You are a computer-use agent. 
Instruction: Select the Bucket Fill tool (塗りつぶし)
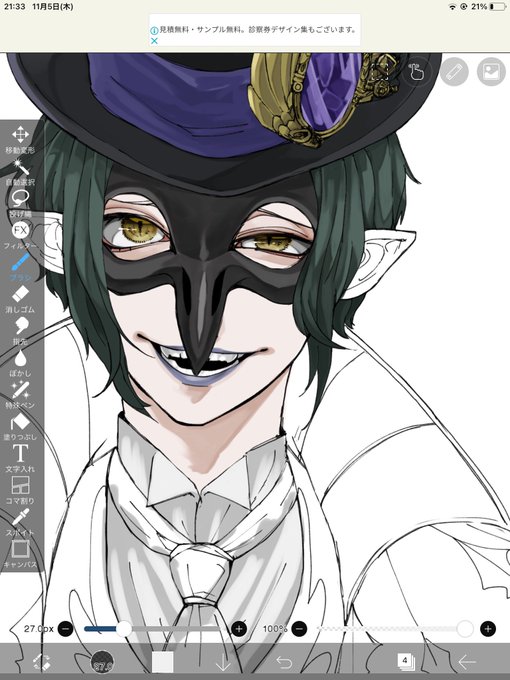(20, 426)
